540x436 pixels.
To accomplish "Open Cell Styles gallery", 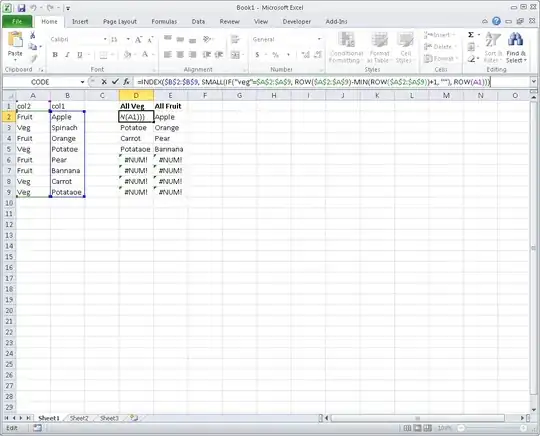I will pyautogui.click(x=405, y=48).
